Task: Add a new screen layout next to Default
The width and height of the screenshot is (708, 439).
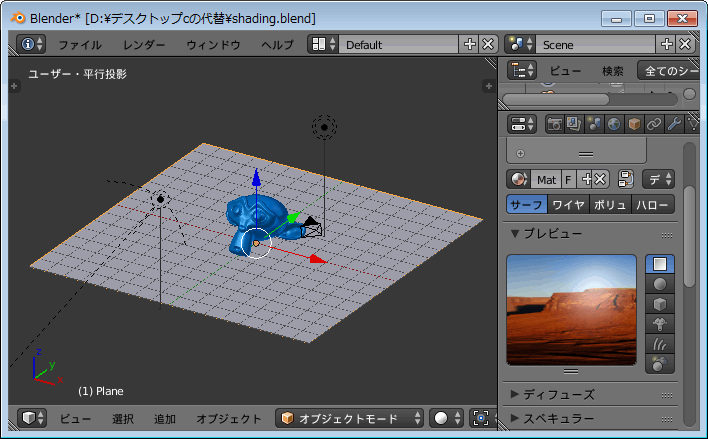Action: tap(469, 44)
